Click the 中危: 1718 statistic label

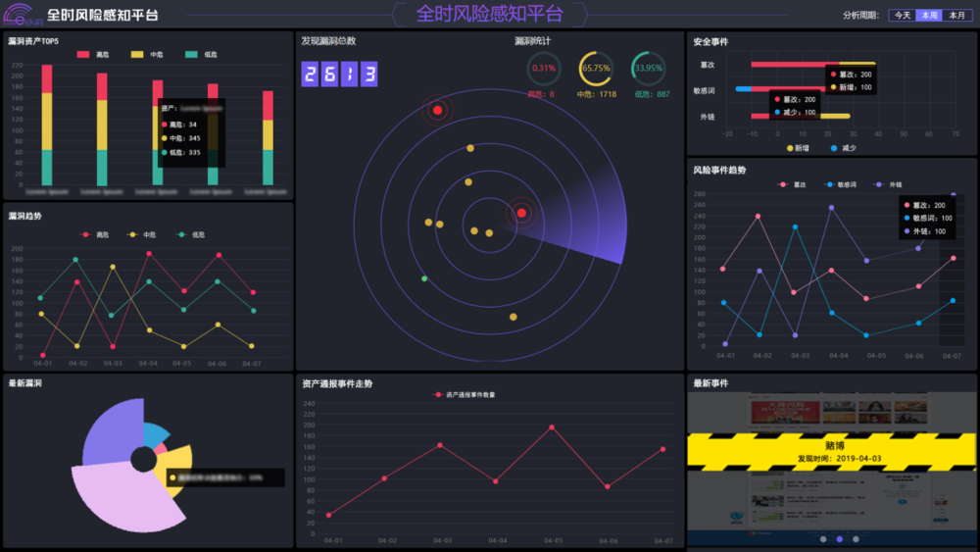[x=596, y=94]
